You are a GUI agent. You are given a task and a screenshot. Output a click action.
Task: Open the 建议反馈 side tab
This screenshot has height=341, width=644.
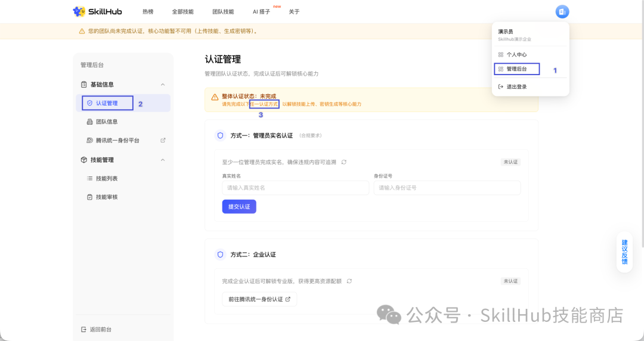[x=624, y=252]
